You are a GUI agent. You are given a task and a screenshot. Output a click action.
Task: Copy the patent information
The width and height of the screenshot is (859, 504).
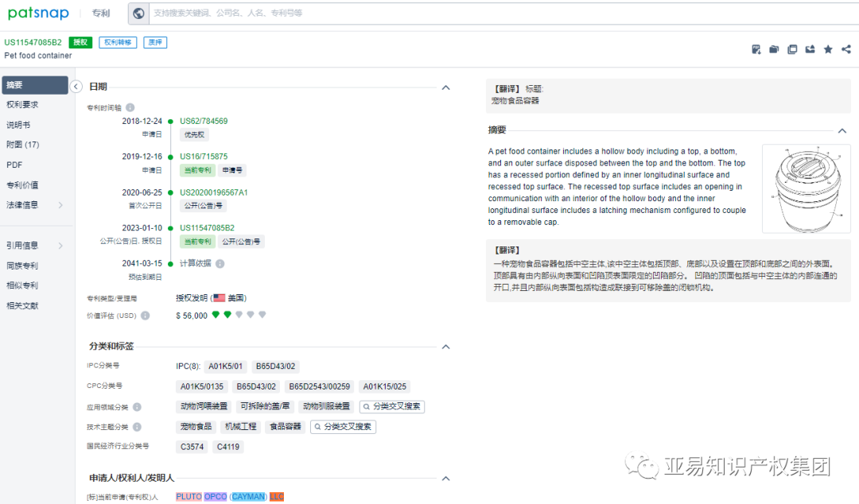(x=792, y=48)
